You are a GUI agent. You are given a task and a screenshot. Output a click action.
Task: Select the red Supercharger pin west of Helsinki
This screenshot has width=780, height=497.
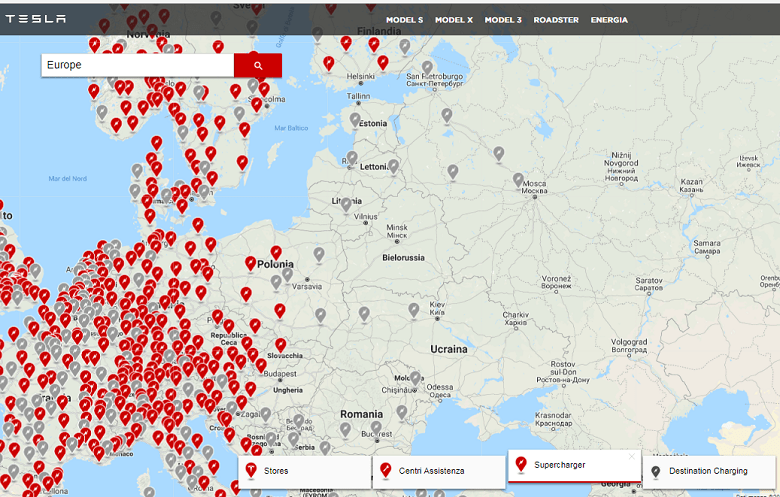(x=328, y=64)
